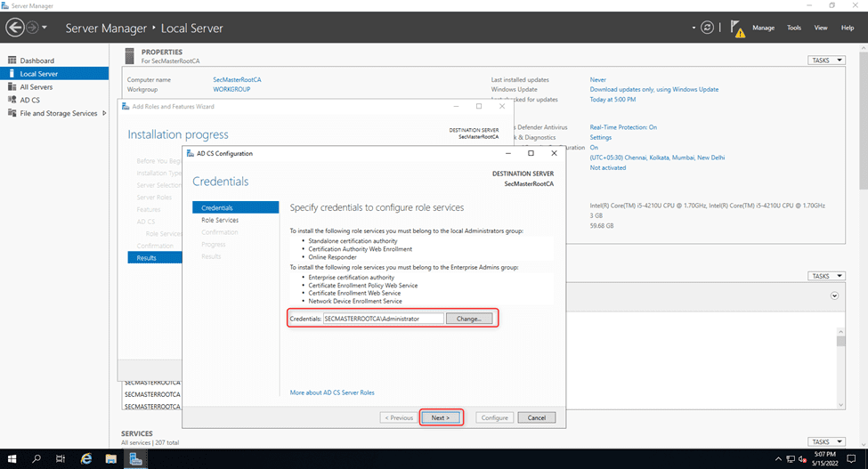
Task: Click the Dashboard icon in sidebar
Action: 12,60
